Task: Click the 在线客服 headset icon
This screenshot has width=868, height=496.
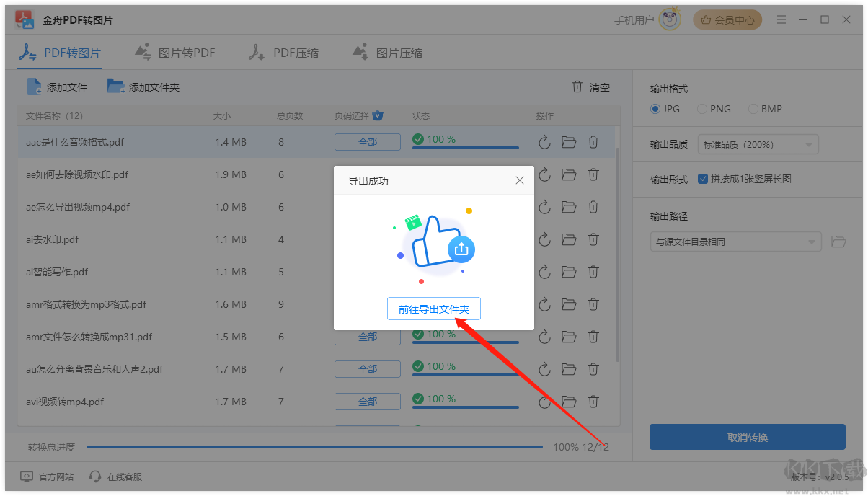Action: (95, 477)
